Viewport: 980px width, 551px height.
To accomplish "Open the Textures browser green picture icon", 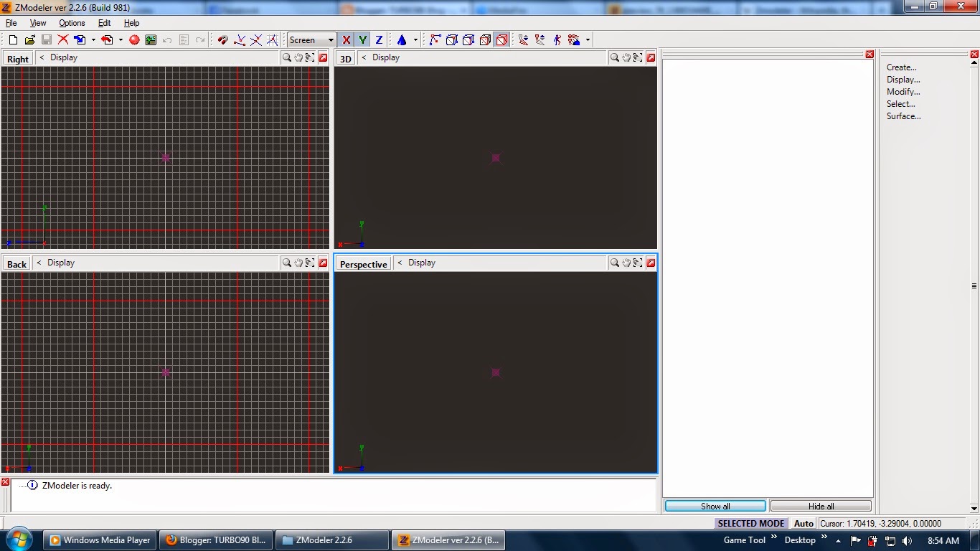I will (151, 40).
